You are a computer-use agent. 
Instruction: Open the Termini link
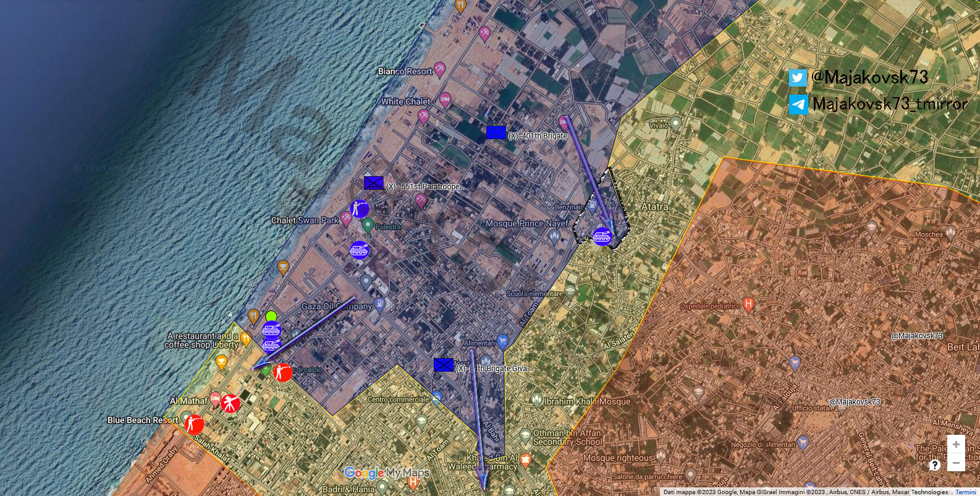[x=966, y=492]
